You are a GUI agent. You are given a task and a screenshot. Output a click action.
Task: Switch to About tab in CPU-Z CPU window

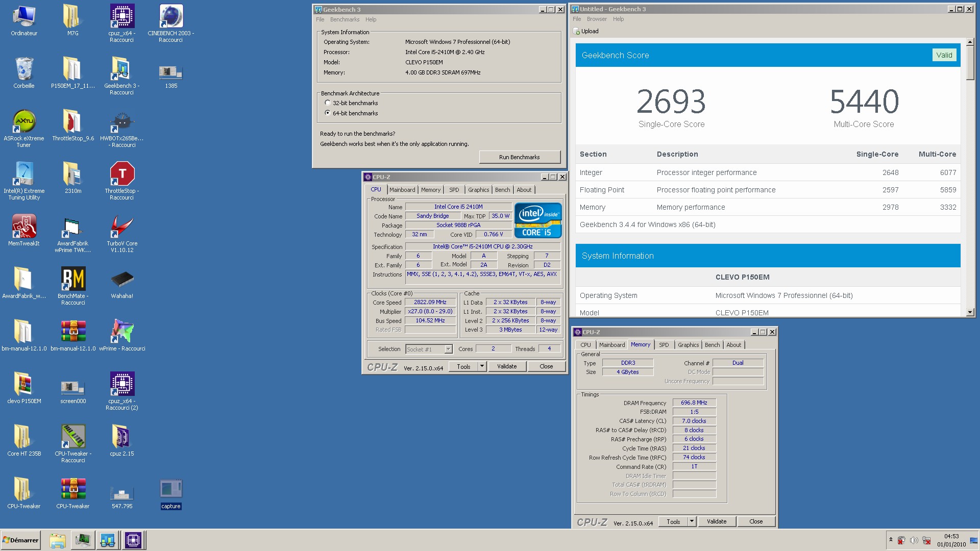524,190
